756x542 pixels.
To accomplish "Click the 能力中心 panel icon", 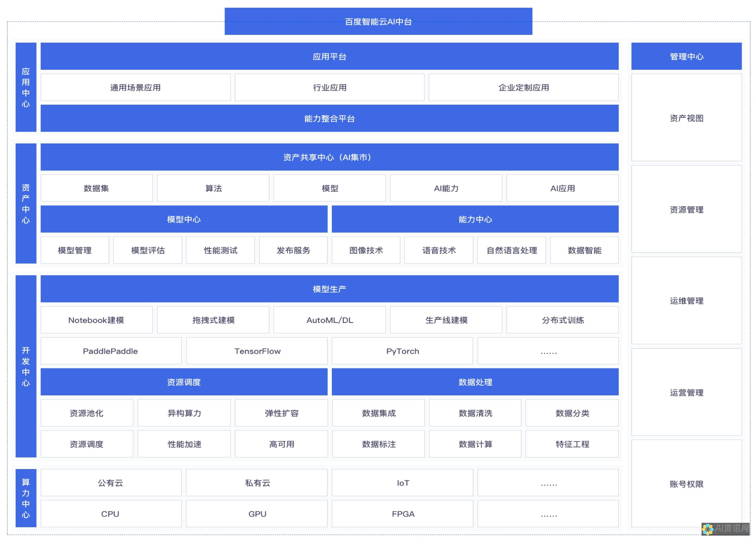I will point(475,219).
